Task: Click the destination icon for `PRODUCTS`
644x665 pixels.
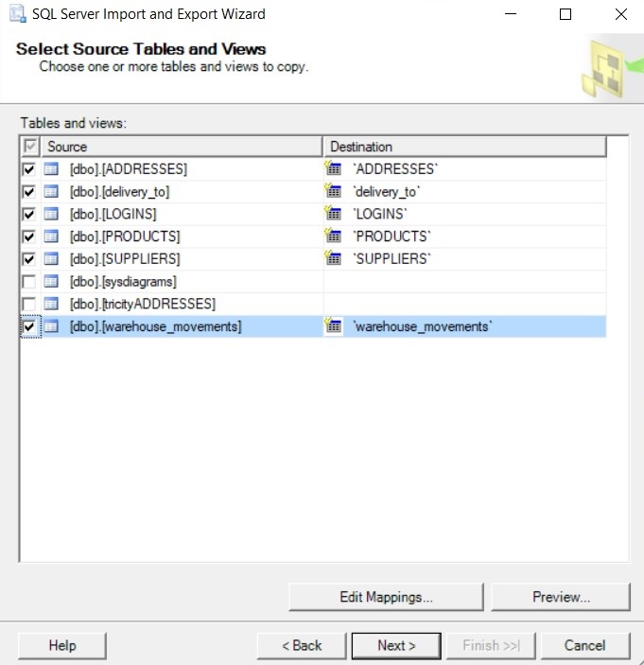Action: click(x=333, y=236)
